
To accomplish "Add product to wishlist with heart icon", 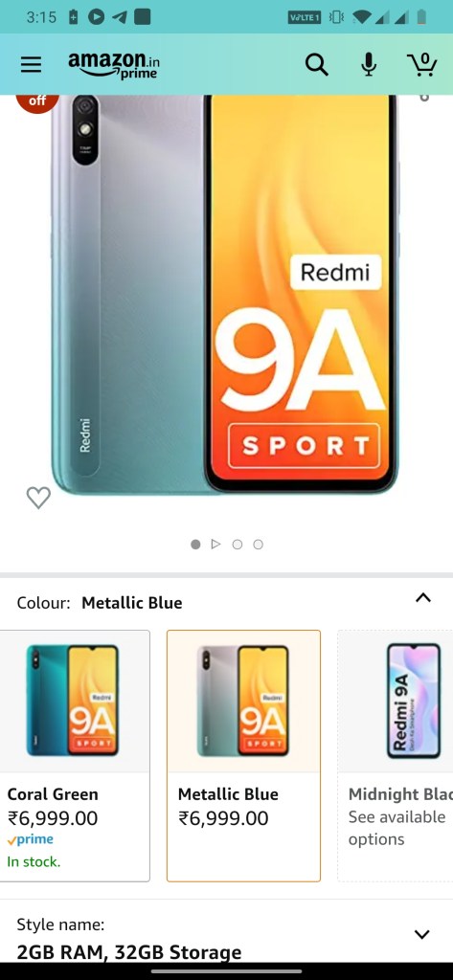I will click(38, 498).
